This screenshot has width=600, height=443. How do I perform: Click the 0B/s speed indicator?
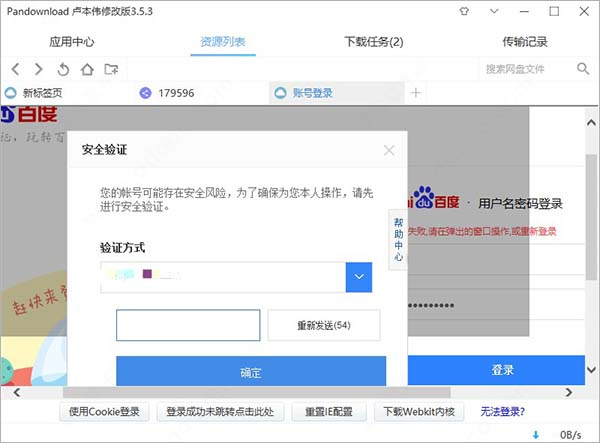click(571, 435)
